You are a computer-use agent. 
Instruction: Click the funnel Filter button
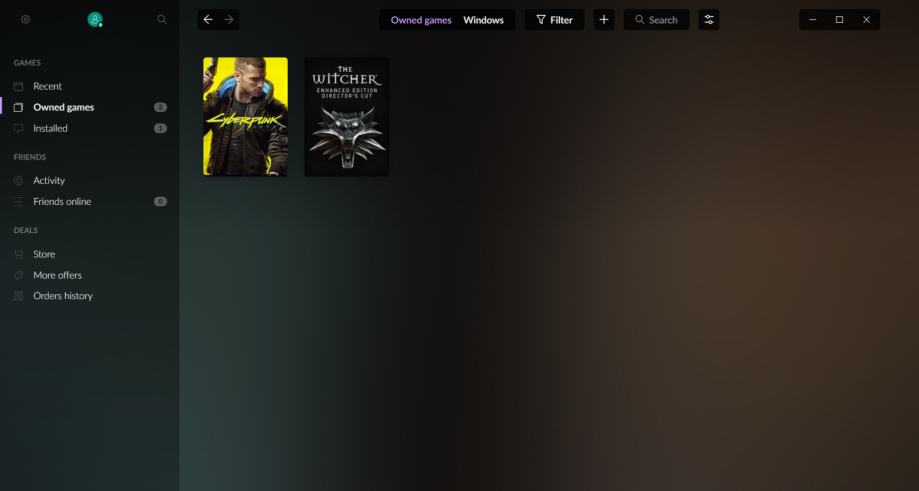click(x=554, y=19)
